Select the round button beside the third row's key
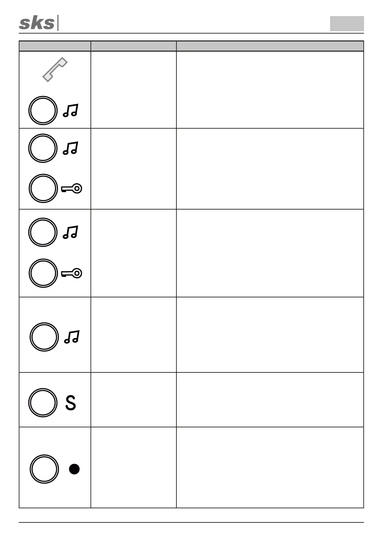 point(43,273)
